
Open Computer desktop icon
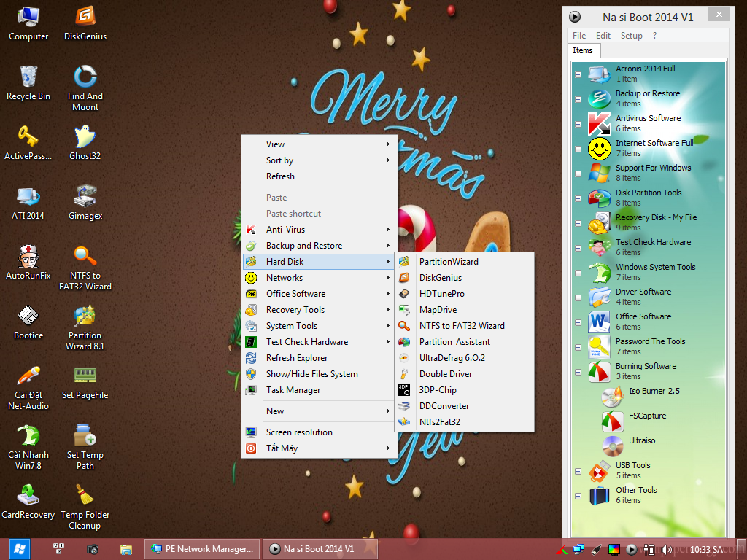tap(28, 23)
